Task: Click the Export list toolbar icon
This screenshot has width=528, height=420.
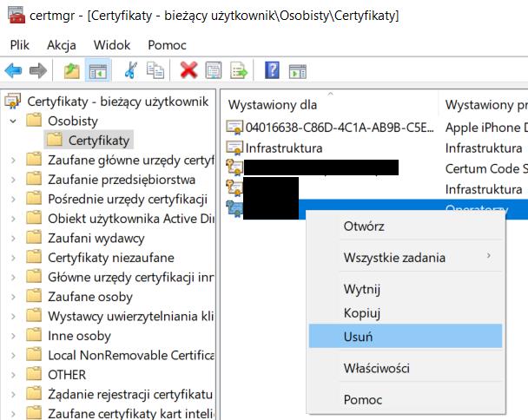Action: 239,70
